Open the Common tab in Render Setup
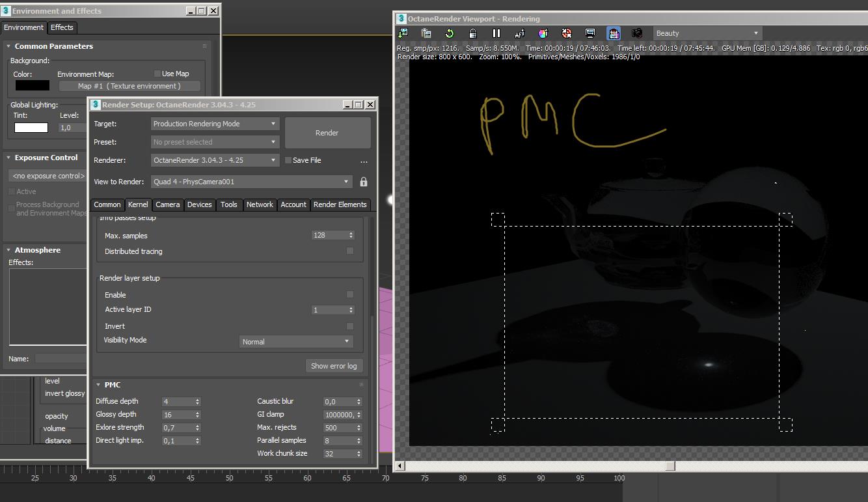868x502 pixels. coord(107,204)
